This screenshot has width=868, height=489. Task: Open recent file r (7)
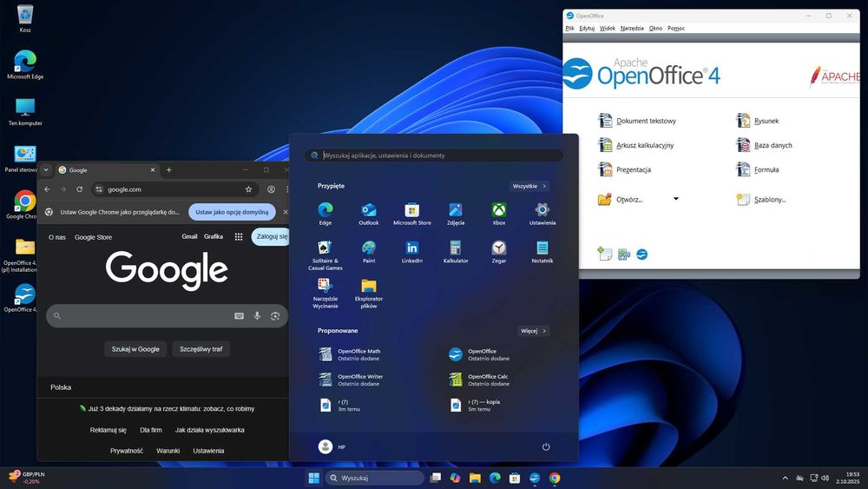coord(340,406)
